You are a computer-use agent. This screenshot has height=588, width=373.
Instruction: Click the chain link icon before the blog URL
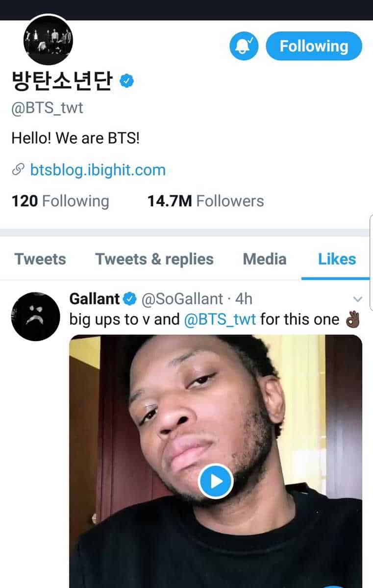click(18, 170)
